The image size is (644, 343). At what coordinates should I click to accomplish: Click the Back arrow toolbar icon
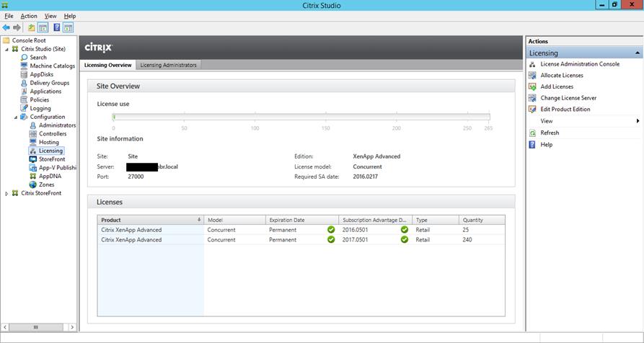tap(6, 27)
